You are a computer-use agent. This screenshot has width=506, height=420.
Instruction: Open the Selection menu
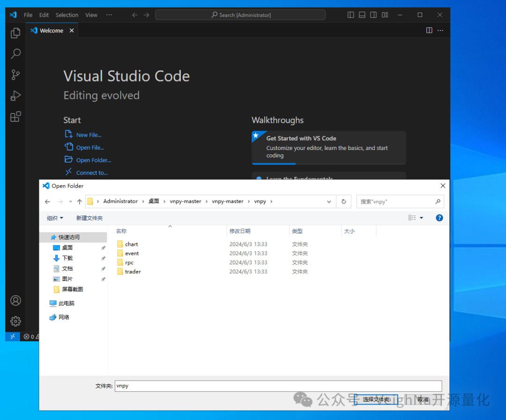67,15
